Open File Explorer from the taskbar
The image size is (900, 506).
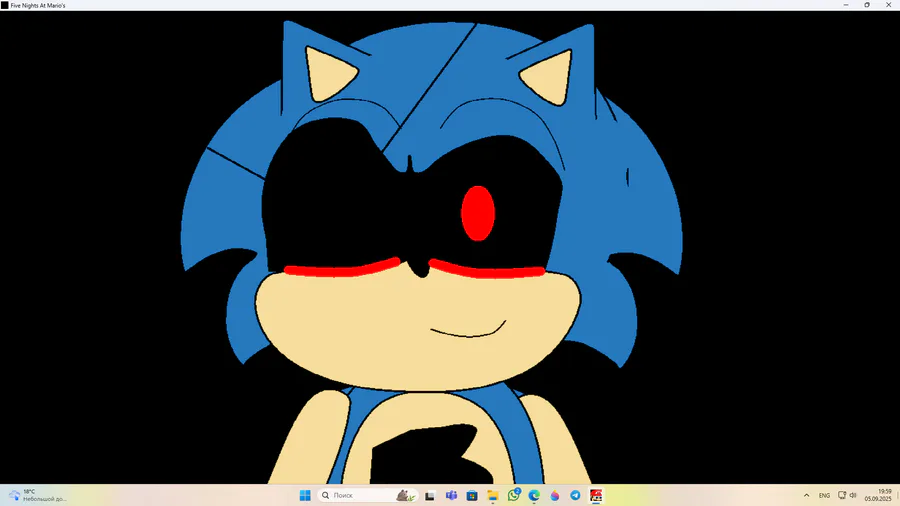coord(492,495)
